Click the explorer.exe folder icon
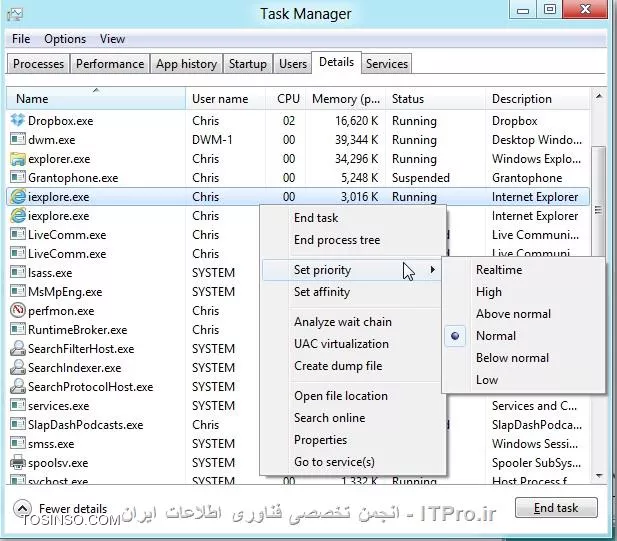617x541 pixels. pos(18,159)
